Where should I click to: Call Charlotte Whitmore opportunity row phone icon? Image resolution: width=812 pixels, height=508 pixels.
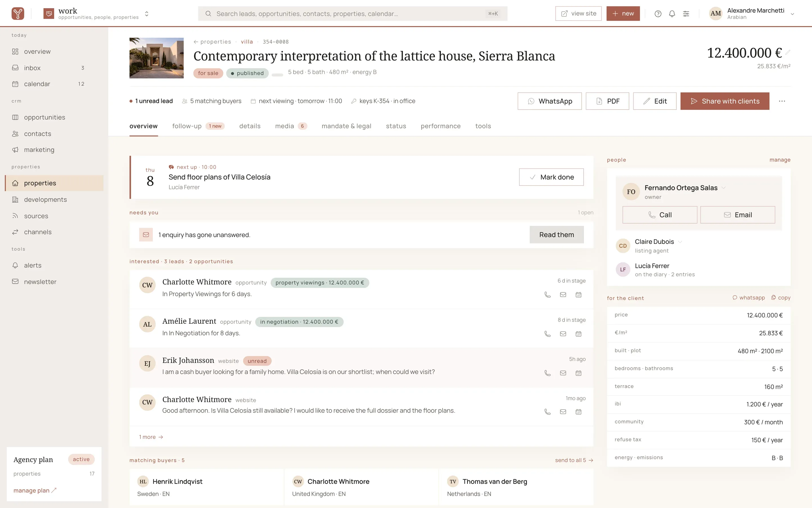(547, 295)
